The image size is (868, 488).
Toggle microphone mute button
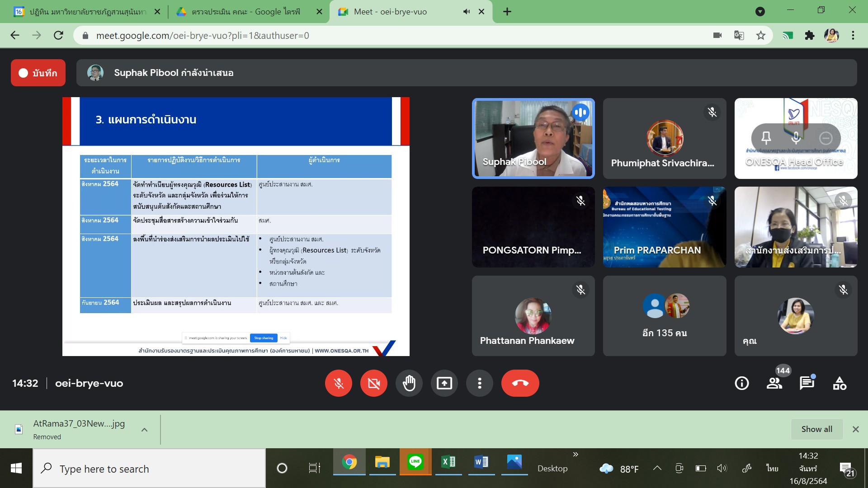338,383
